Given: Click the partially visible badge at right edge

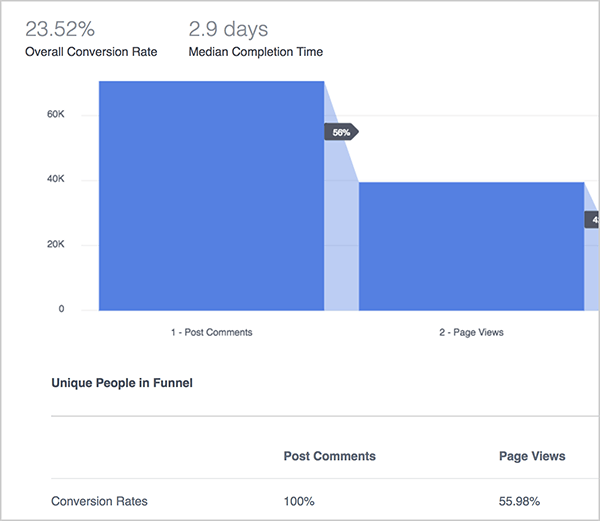Looking at the screenshot, I should pos(592,219).
